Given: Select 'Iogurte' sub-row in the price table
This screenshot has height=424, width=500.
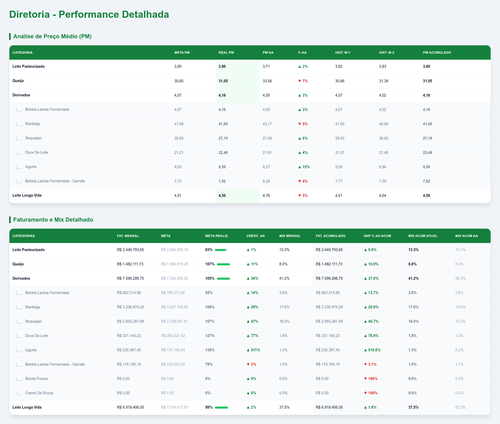Looking at the screenshot, I should 250,167.
